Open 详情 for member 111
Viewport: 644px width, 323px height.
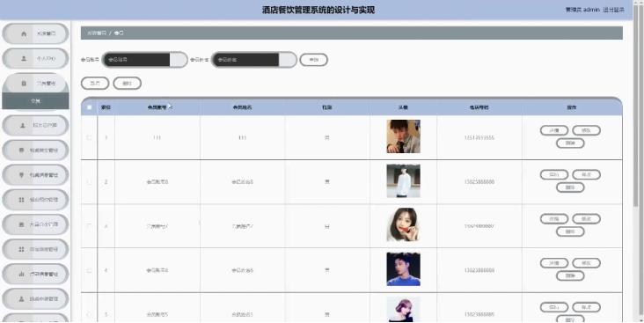(x=554, y=130)
